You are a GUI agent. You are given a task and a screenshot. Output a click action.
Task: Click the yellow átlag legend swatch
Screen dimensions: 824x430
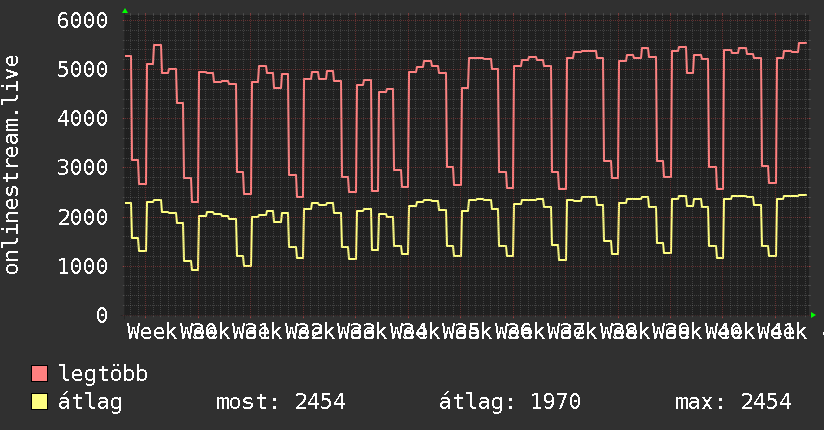[39, 402]
